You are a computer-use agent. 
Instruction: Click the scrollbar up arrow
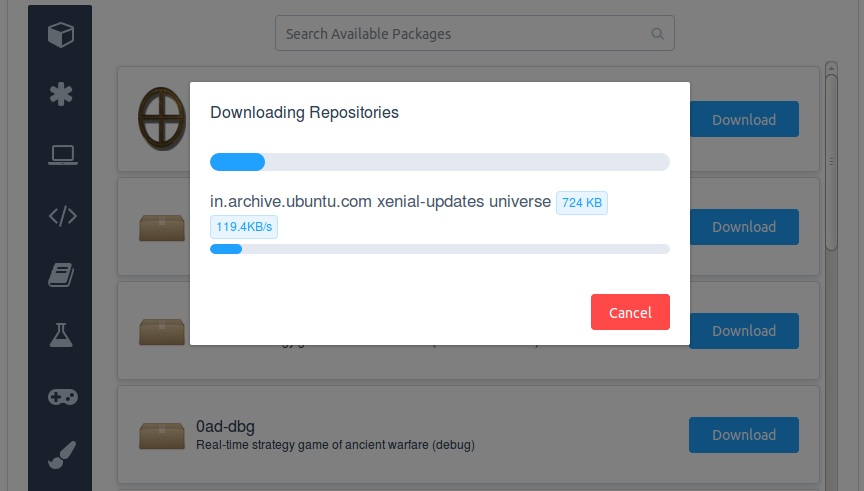click(831, 68)
